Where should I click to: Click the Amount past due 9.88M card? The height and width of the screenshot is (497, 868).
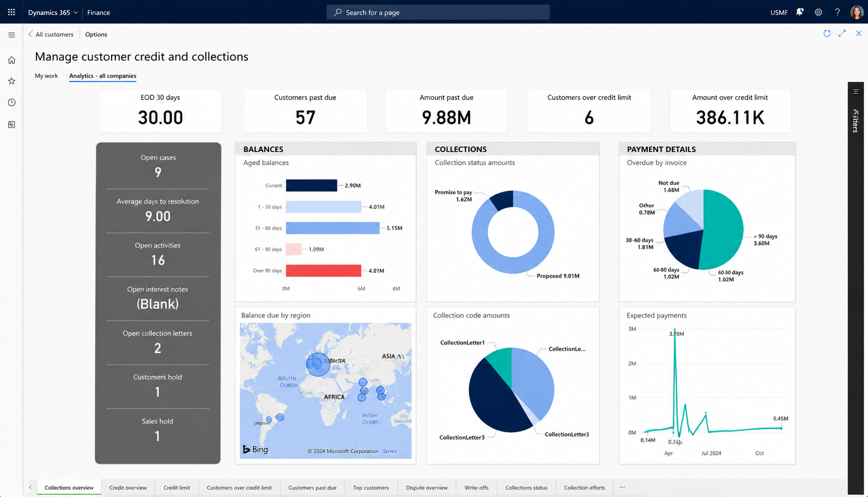tap(446, 111)
